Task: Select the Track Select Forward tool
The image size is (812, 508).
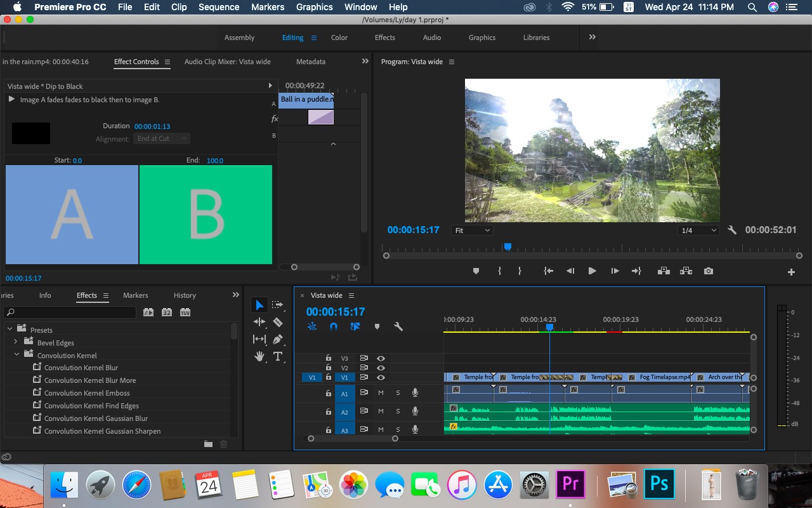Action: pos(278,305)
